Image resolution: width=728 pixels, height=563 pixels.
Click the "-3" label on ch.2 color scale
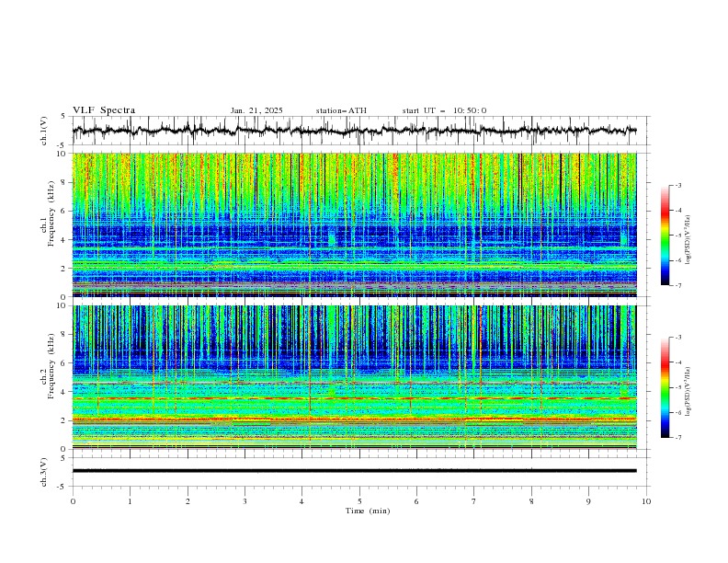point(678,338)
